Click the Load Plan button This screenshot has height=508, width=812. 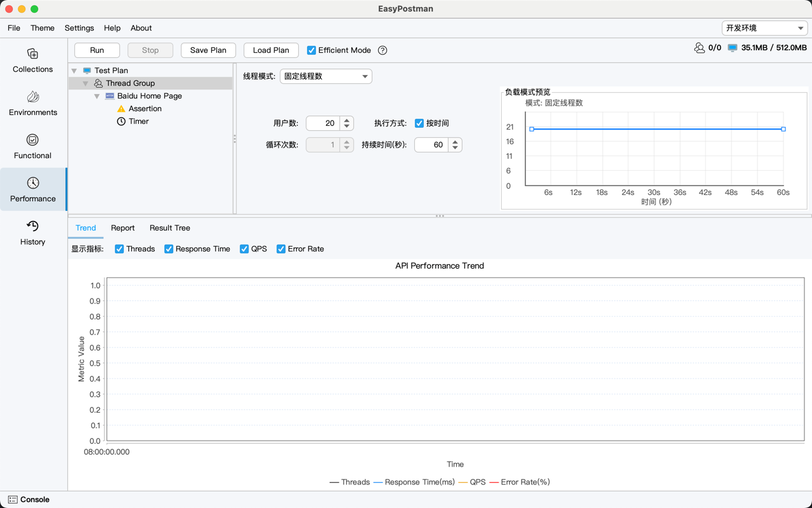pyautogui.click(x=271, y=50)
